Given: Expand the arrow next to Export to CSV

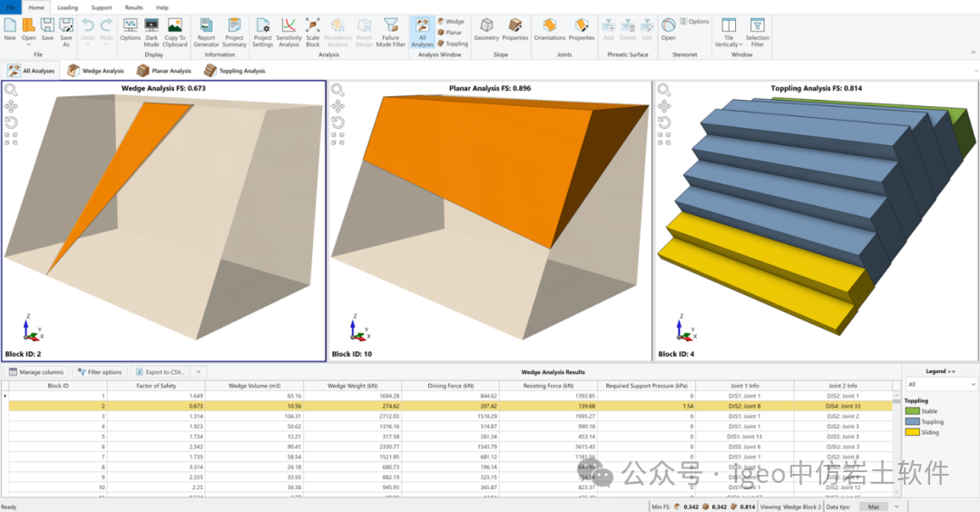Looking at the screenshot, I should 199,372.
